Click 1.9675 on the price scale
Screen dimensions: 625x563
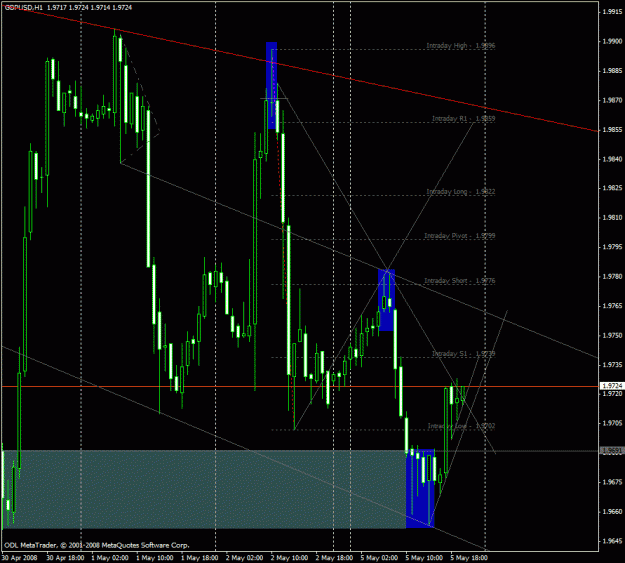(613, 482)
